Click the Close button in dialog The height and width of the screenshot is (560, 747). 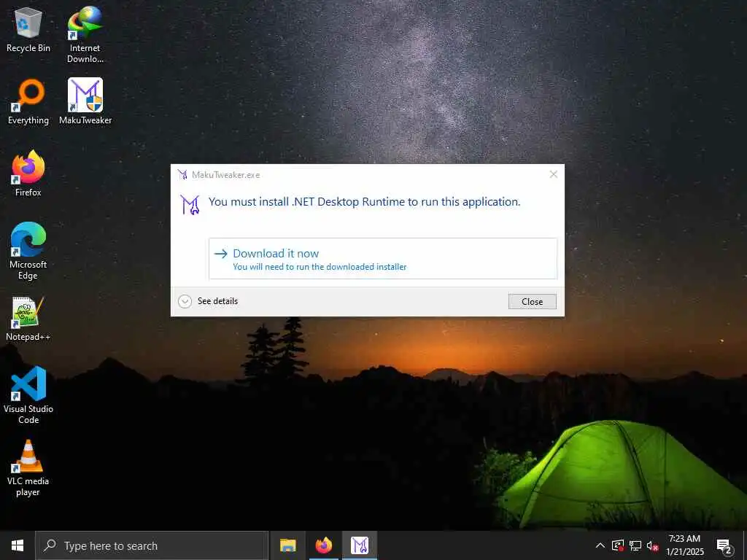(x=532, y=301)
